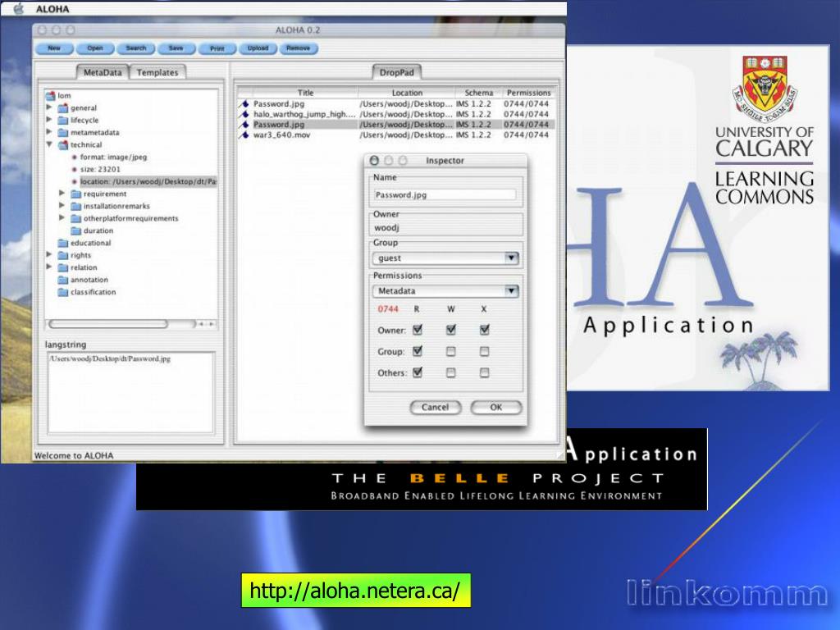This screenshot has height=630, width=840.
Task: Expand the requirement tree node
Action: click(62, 194)
